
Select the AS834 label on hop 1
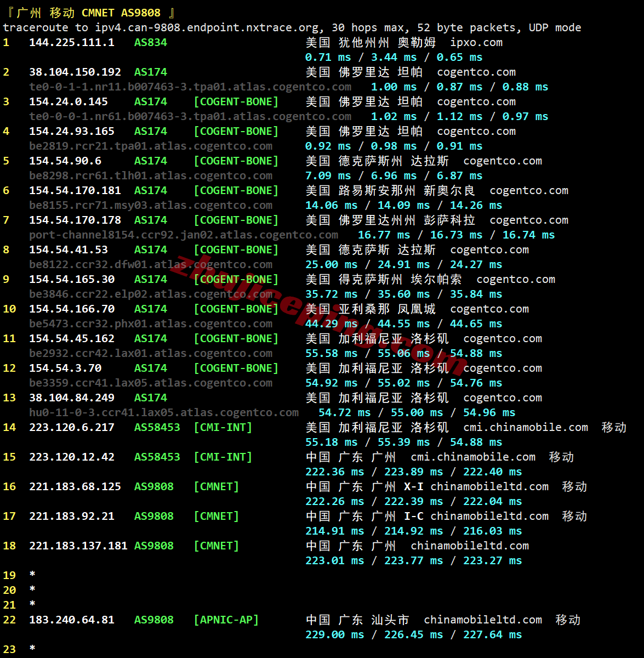coord(150,42)
